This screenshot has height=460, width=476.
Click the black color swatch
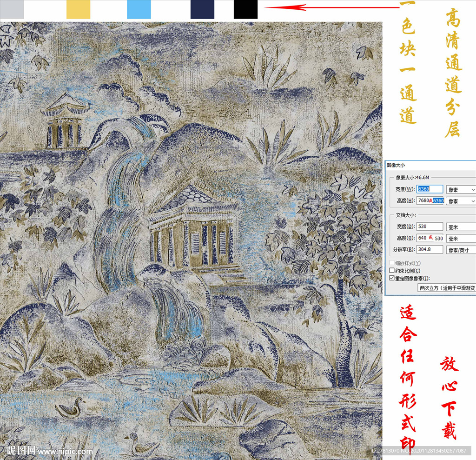(x=245, y=9)
